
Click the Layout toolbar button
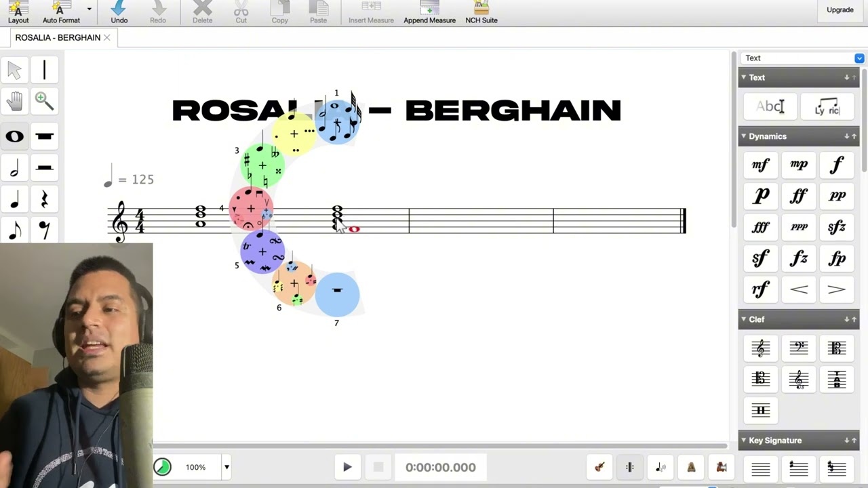[x=18, y=12]
